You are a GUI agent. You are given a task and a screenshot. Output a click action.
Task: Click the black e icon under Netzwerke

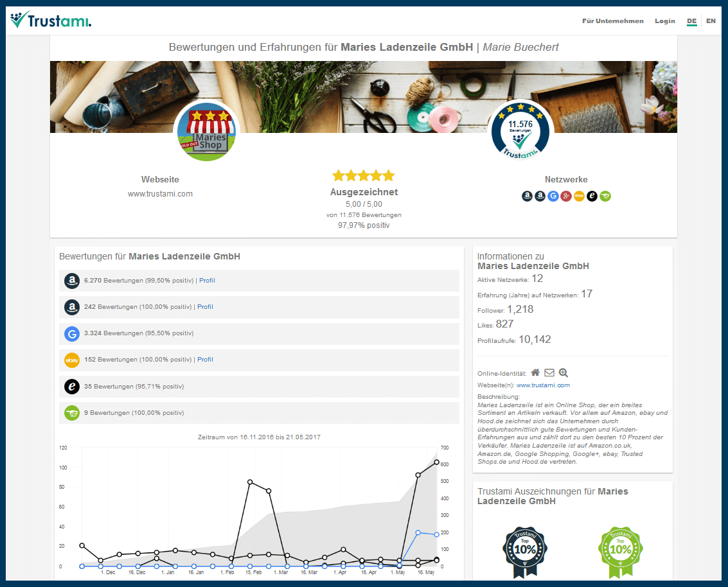point(592,197)
